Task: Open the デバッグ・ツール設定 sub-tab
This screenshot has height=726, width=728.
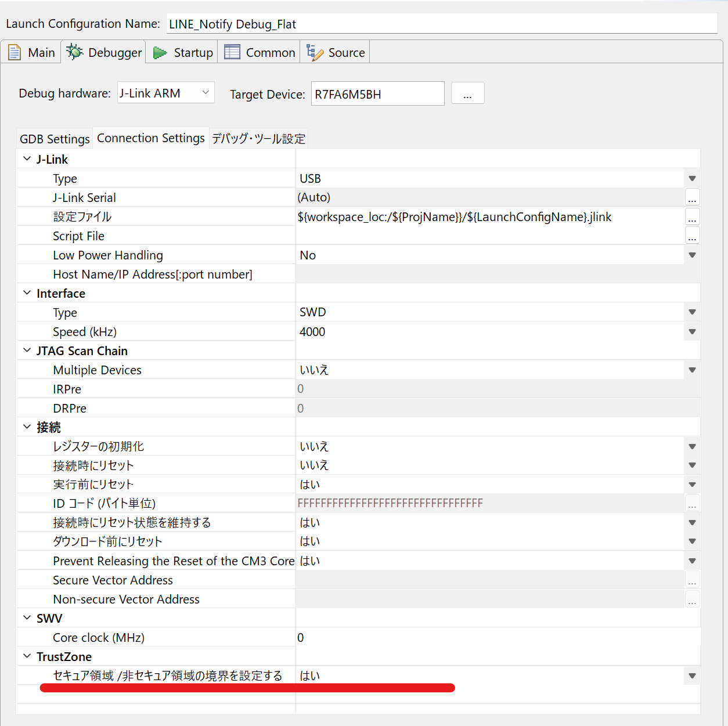Action: pos(258,139)
